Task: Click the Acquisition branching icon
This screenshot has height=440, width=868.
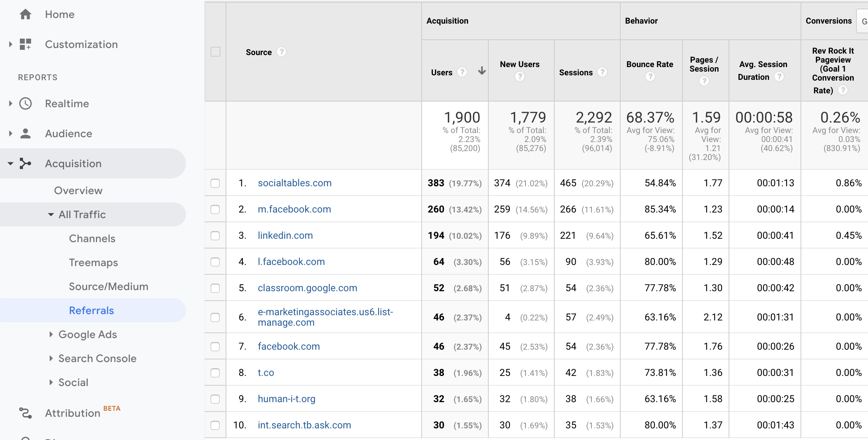Action: pyautogui.click(x=25, y=163)
